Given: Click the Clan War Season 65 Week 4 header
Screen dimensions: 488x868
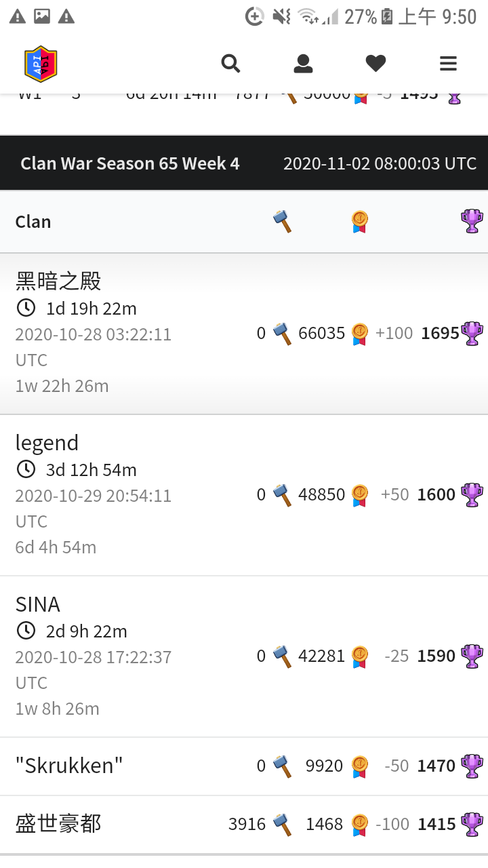Looking at the screenshot, I should click(x=130, y=163).
